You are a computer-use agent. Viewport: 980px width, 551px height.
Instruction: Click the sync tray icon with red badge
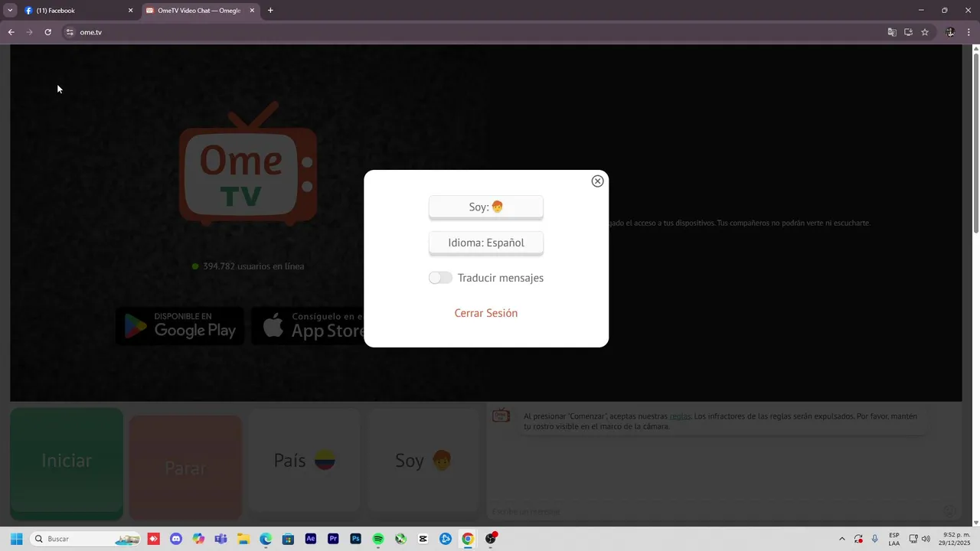tap(858, 539)
